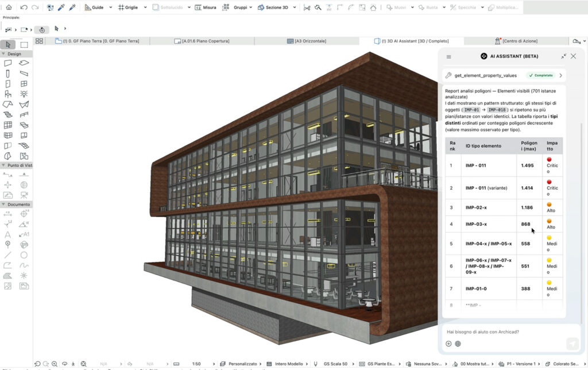Switch to the 3D AI Assistant tab
This screenshot has height=370, width=588.
tap(411, 41)
